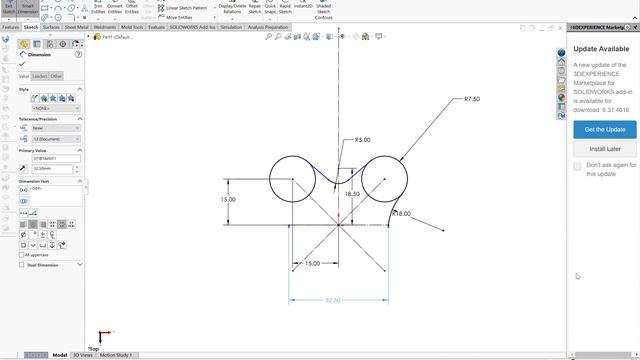
Task: Activate the Smart Dimension tool
Action: point(28,9)
